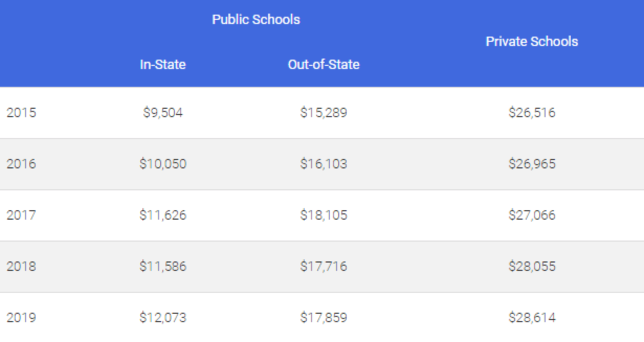
Task: Click the $17,716 out-of-state cell
Action: pos(324,267)
